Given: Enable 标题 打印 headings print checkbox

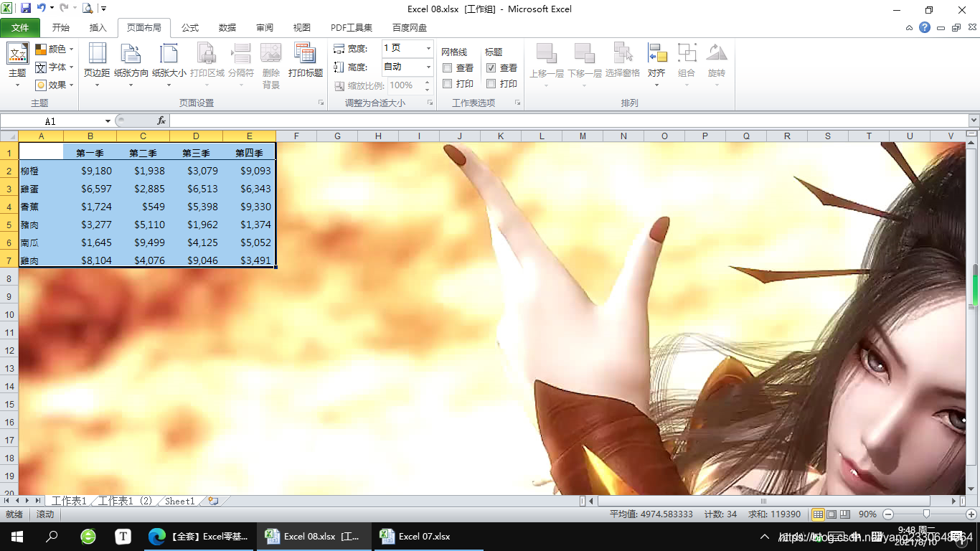Looking at the screenshot, I should 491,83.
